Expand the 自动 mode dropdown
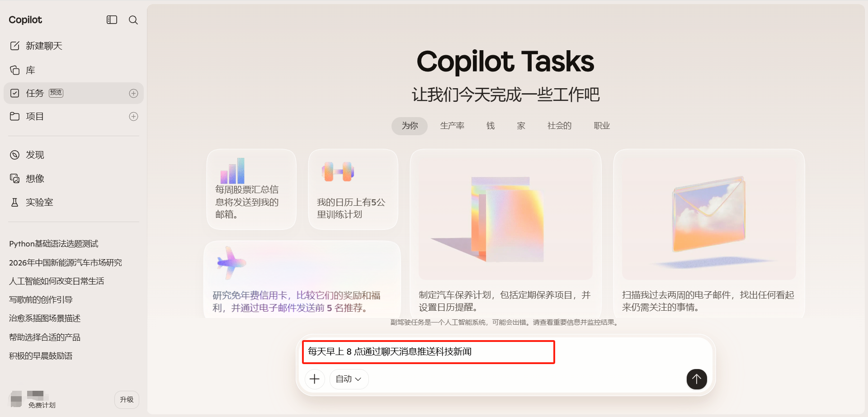 [349, 379]
